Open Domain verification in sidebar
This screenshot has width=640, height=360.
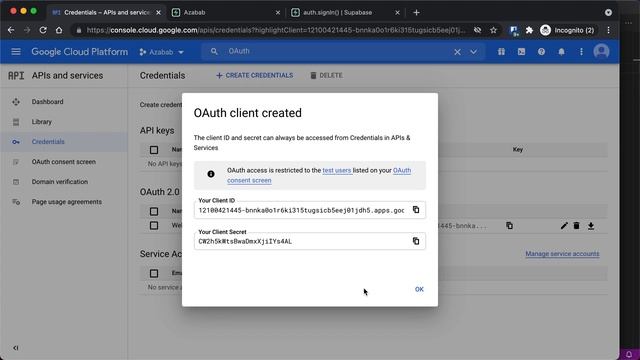(x=60, y=182)
